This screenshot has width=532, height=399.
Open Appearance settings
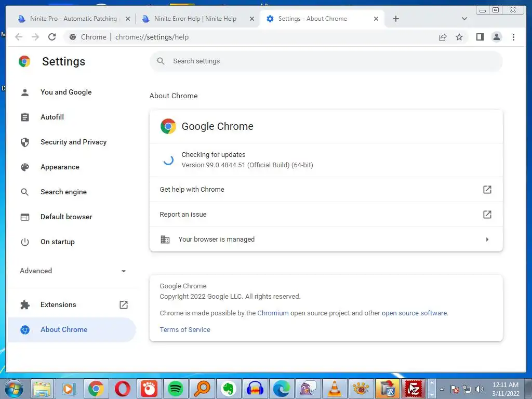point(60,167)
